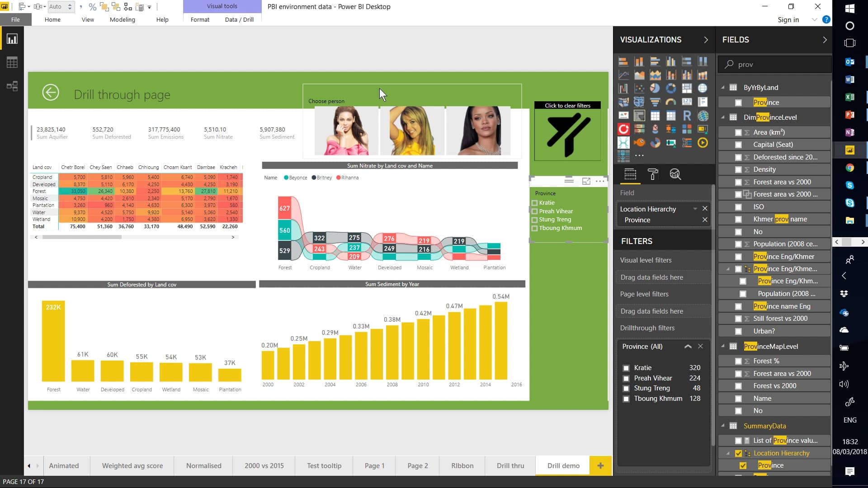Open the Data / Drill ribbon tab
868x488 pixels.
click(239, 20)
